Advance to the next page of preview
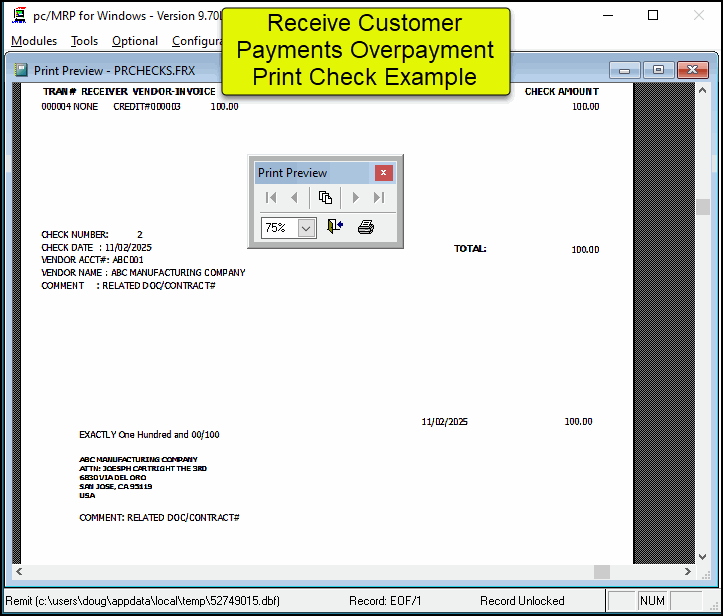The height and width of the screenshot is (616, 723). [x=355, y=198]
